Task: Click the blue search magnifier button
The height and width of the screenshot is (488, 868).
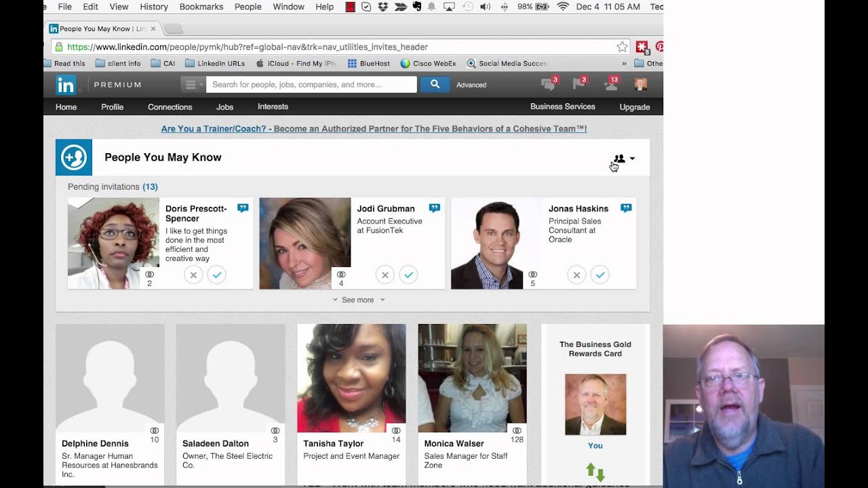Action: (435, 85)
